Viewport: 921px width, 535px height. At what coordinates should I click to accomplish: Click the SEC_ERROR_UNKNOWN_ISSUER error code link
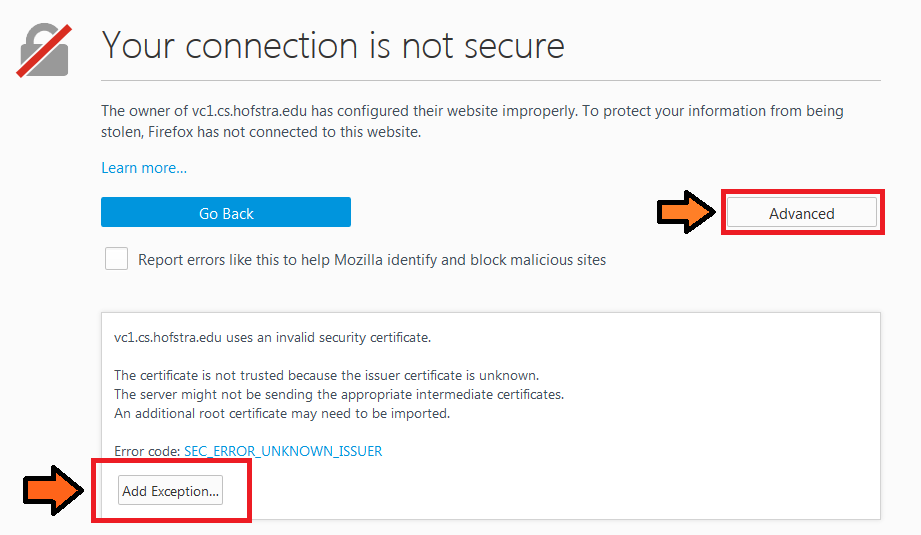283,451
